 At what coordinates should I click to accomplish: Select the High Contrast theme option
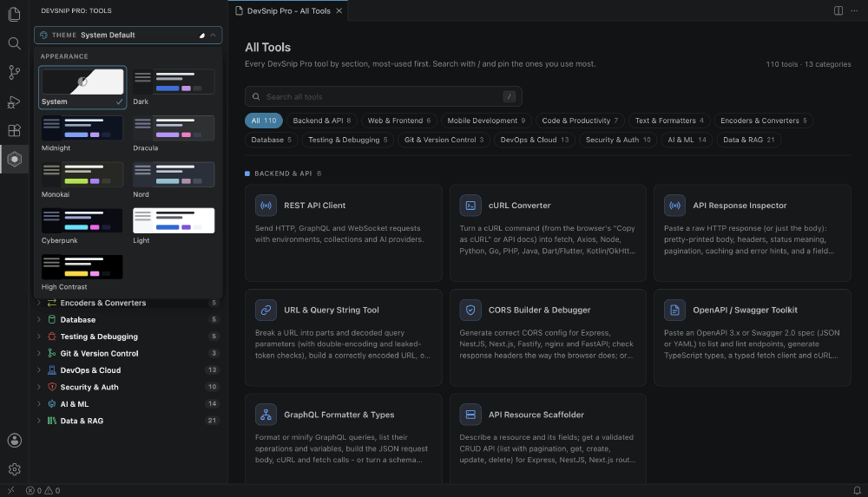[82, 272]
